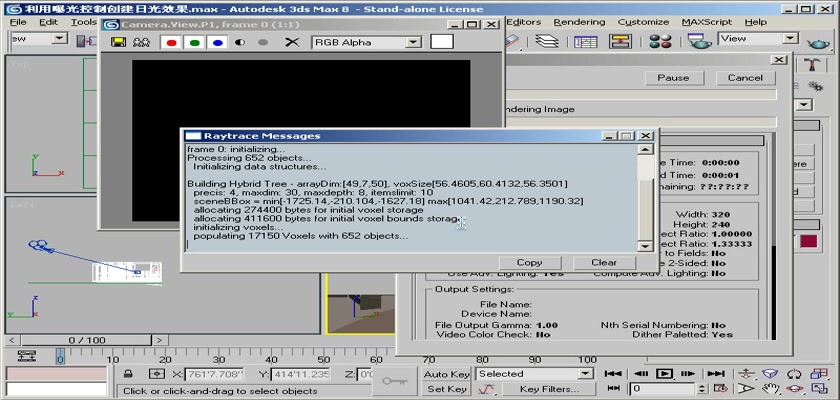Click the white color swatch in render window

pyautogui.click(x=442, y=42)
